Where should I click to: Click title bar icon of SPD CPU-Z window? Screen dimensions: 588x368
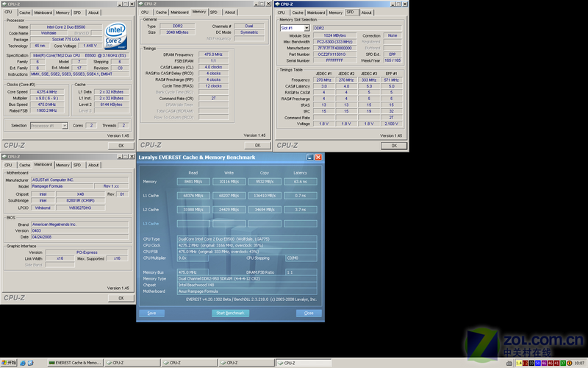(277, 4)
